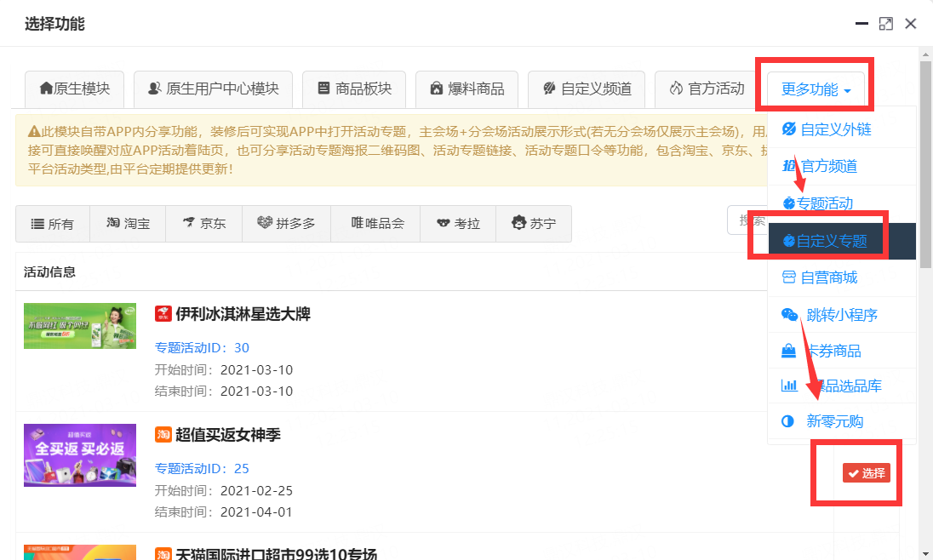Click the red 选择 button for 超值买返女神季
The image size is (933, 560).
867,473
